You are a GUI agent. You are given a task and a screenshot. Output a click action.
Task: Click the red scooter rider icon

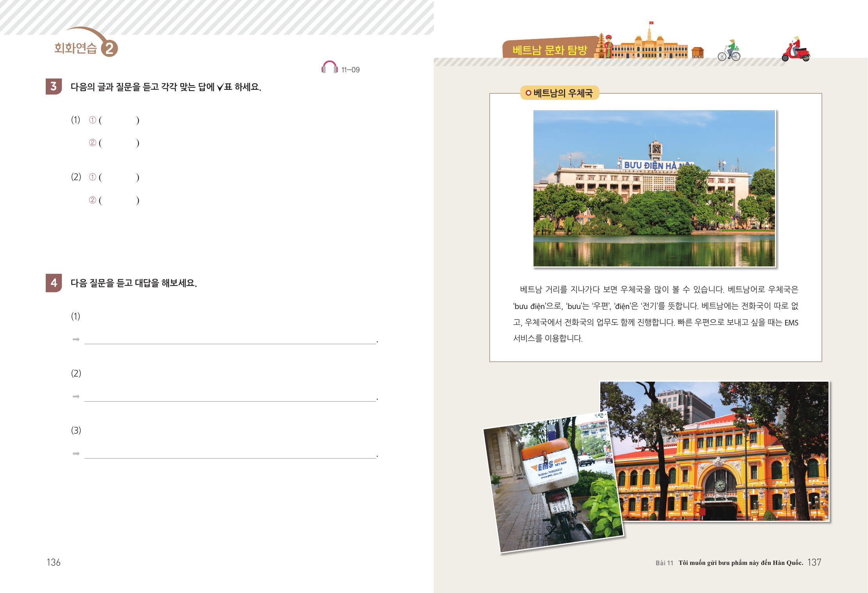coord(796,50)
